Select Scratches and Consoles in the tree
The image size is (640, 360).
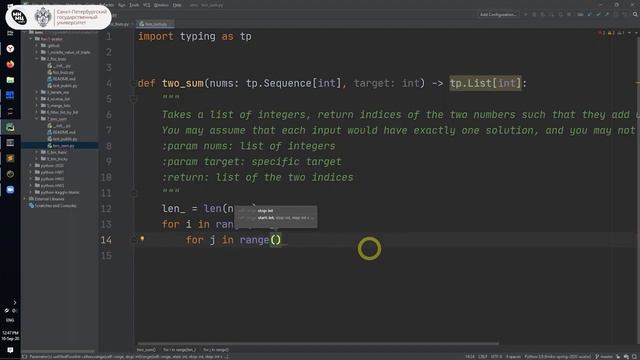[x=56, y=205]
